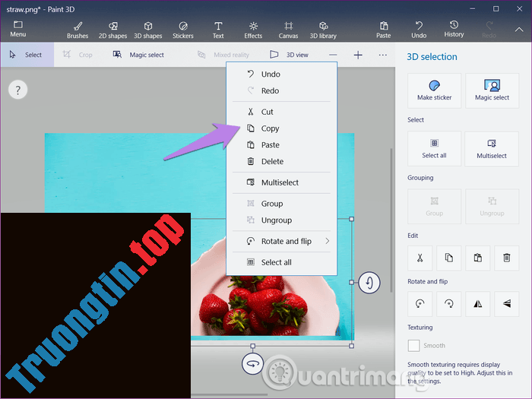Click the Z-axis rotation handle beside the selection
The image size is (532, 399).
pyautogui.click(x=369, y=283)
